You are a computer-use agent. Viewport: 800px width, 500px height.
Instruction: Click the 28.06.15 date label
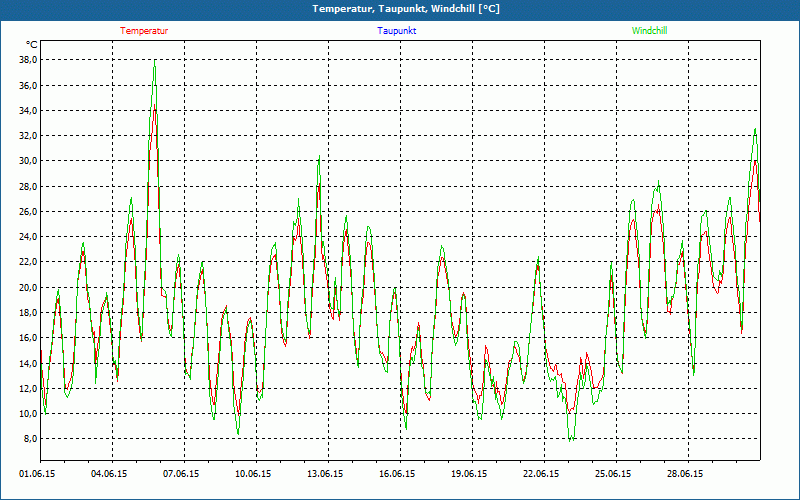(x=686, y=474)
